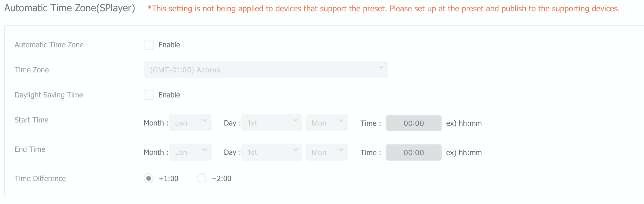The width and height of the screenshot is (644, 204).
Task: Click the End Time day ordinal chevron arrow
Action: pos(295,150)
